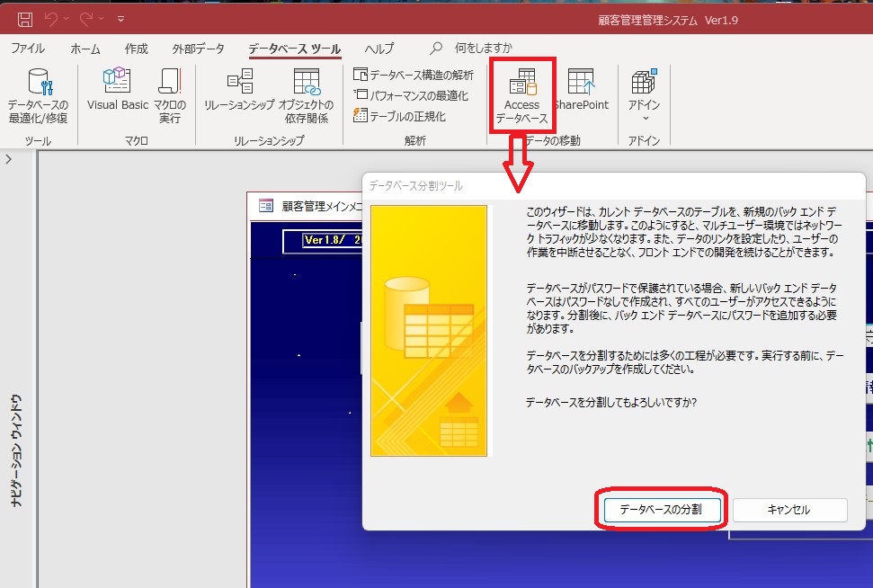Open the Redo dropdown arrow
Image resolution: width=873 pixels, height=588 pixels.
click(102, 19)
